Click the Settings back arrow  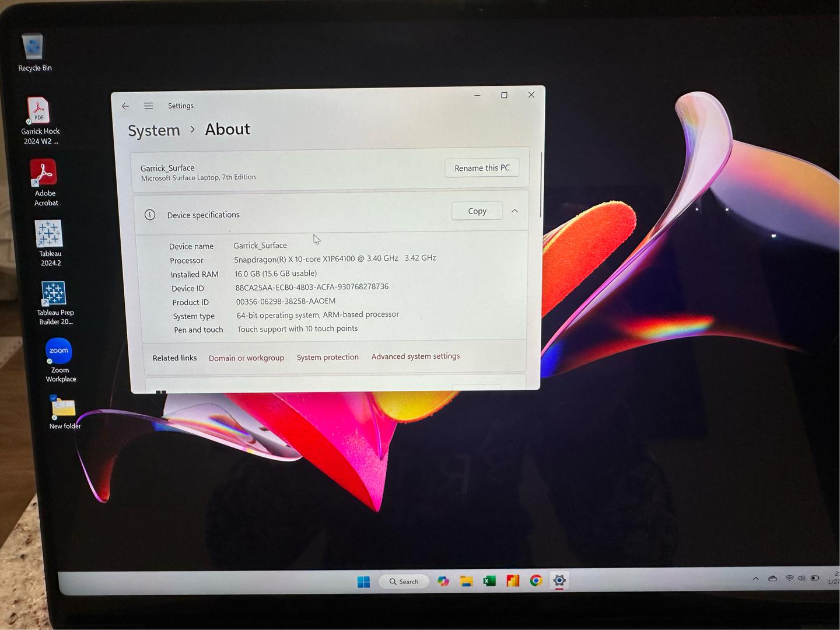click(x=125, y=106)
